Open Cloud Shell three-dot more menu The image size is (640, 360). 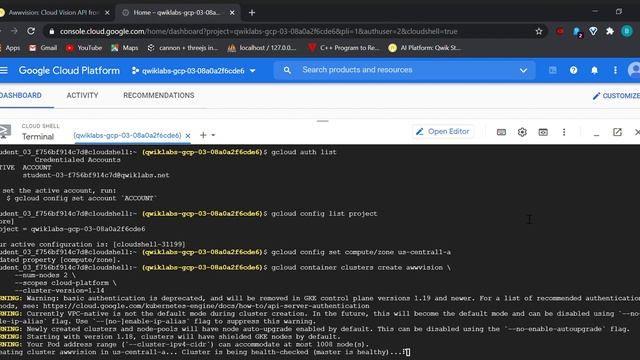[x=564, y=132]
